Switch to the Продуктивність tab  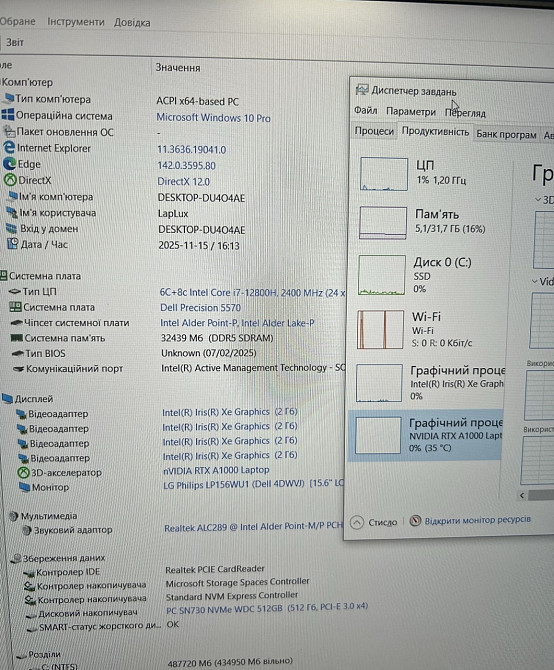pos(435,132)
